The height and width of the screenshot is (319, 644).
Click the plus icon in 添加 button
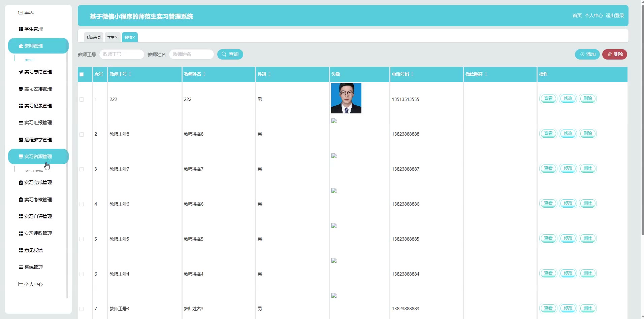[582, 54]
